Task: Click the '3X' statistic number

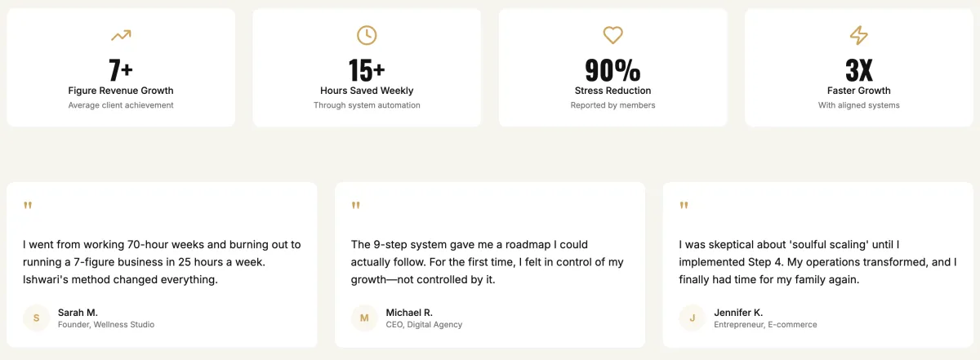Action: (858, 69)
